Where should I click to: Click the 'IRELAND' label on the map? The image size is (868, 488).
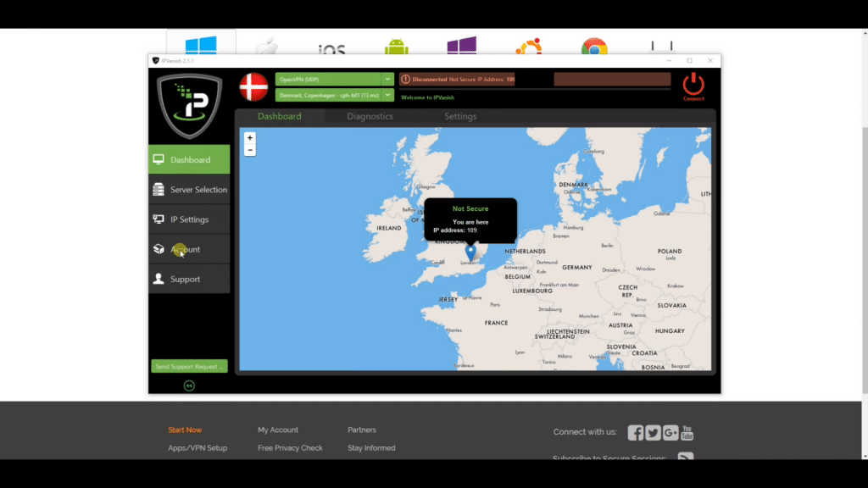coord(389,228)
